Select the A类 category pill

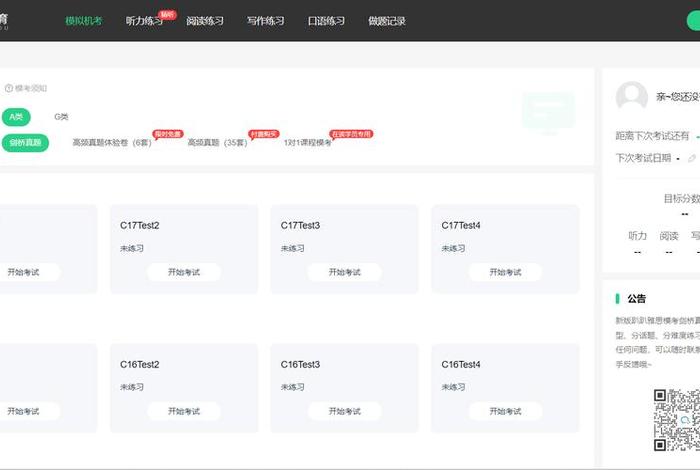pos(16,117)
